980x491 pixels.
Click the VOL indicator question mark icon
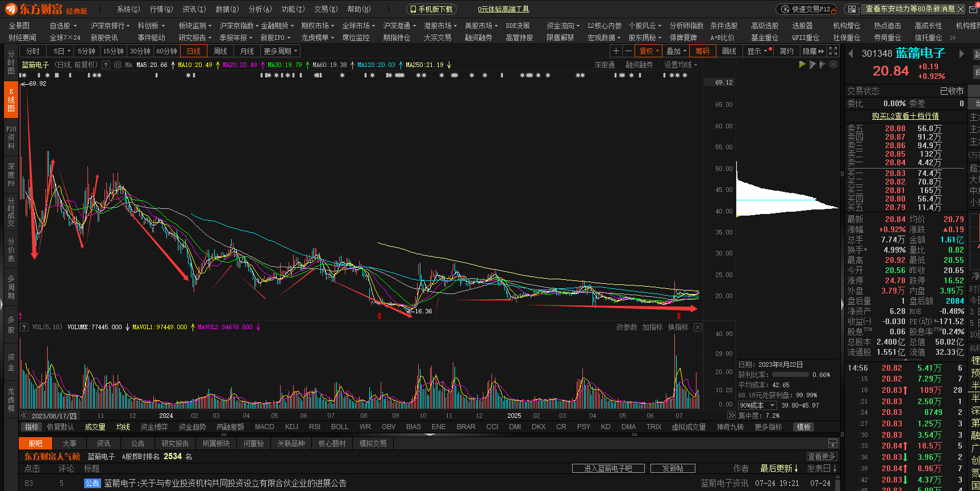(x=24, y=328)
